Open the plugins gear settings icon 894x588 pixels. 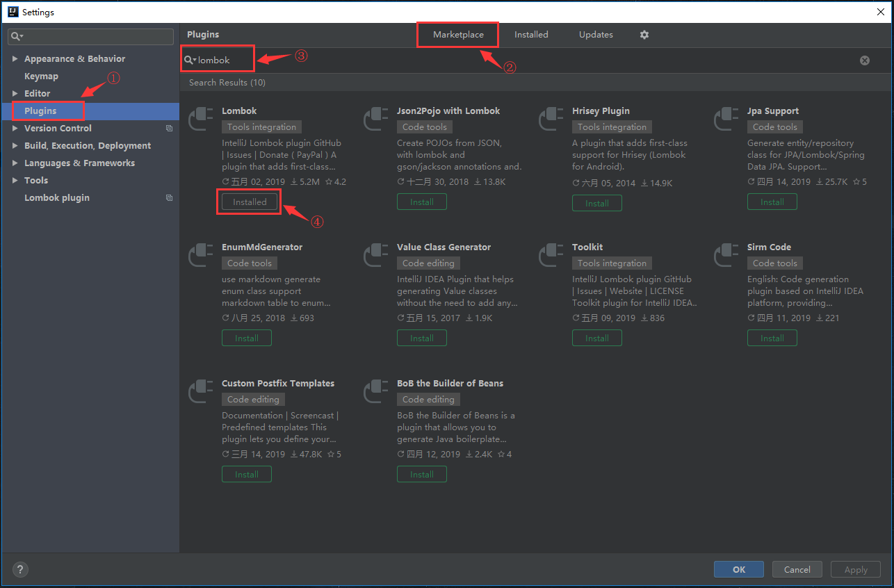[x=644, y=35]
